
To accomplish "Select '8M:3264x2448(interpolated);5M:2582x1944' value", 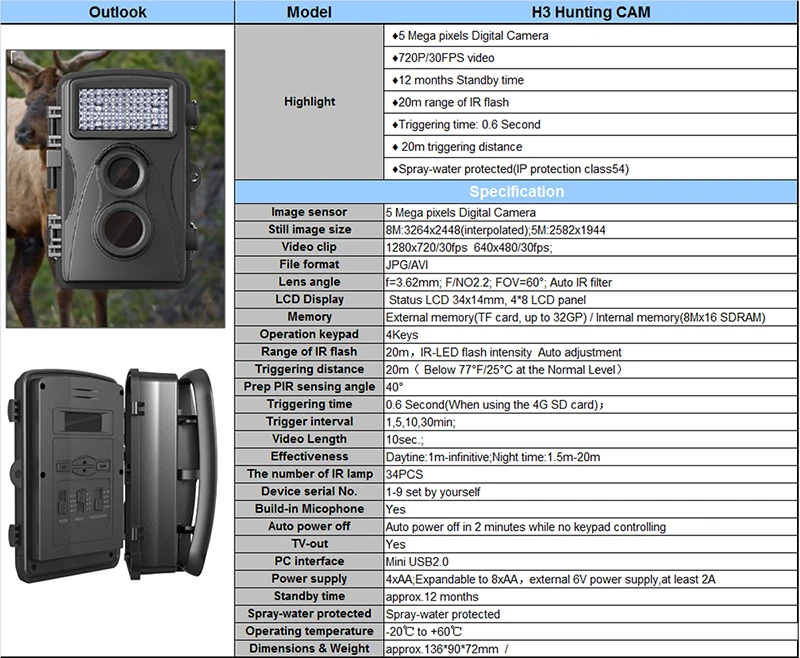I will 495,230.
